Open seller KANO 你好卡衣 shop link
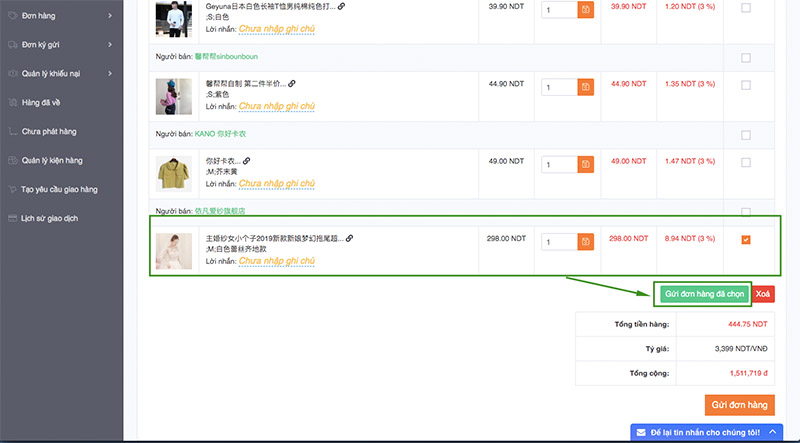800x443 pixels. tap(220, 134)
